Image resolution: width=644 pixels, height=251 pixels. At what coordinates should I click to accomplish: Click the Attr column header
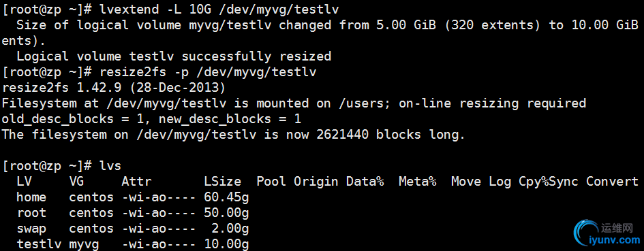point(136,182)
